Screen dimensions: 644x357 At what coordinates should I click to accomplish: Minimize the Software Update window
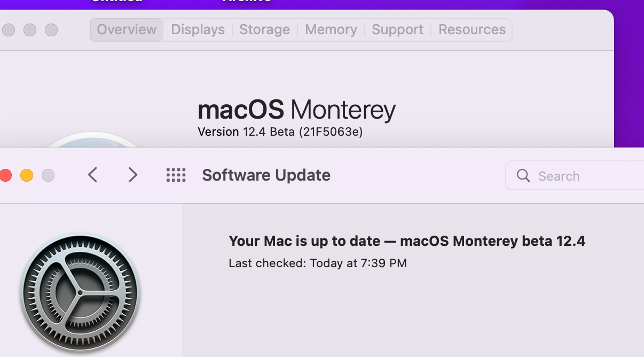point(27,175)
